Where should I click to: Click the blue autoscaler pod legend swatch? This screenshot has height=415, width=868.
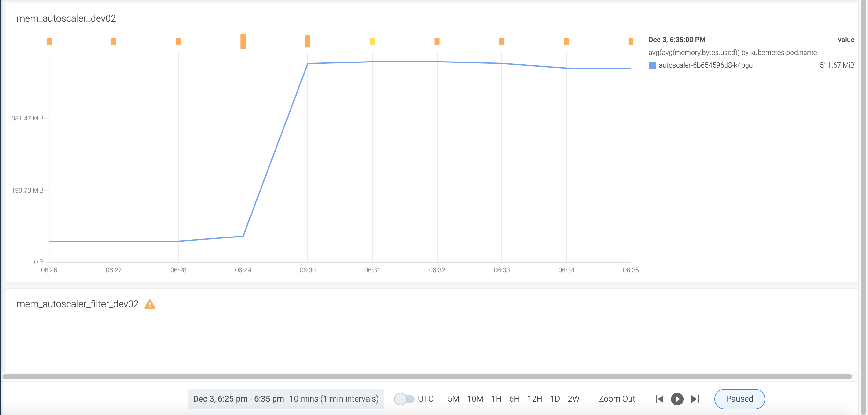652,65
